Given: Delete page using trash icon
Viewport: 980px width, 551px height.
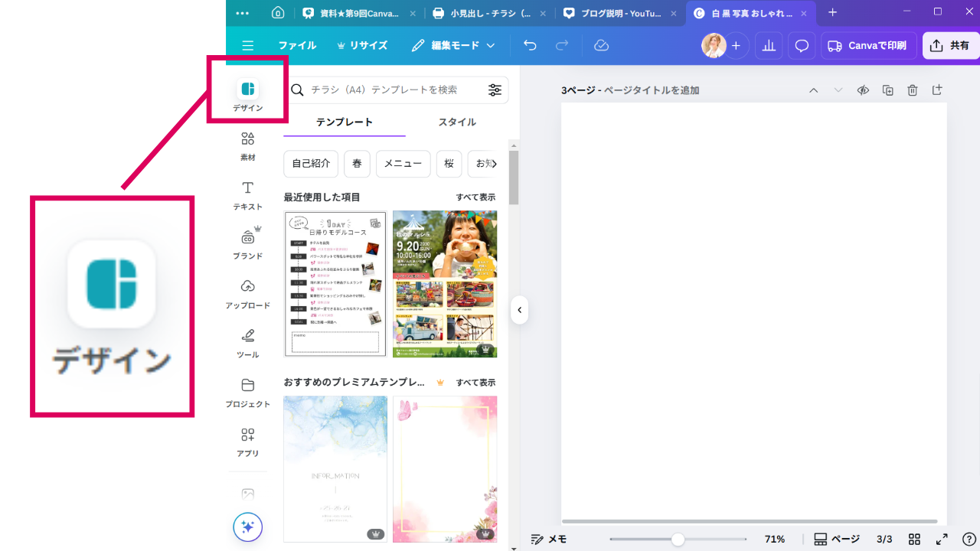Looking at the screenshot, I should (x=913, y=90).
